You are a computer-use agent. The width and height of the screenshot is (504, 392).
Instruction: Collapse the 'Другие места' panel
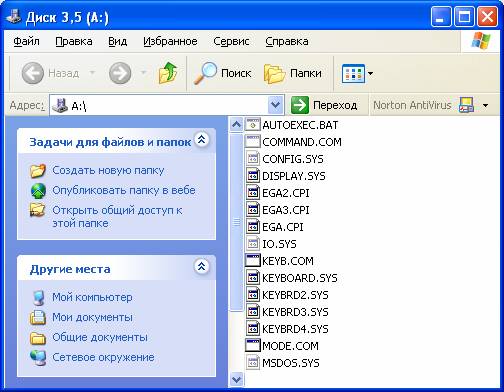tap(201, 267)
